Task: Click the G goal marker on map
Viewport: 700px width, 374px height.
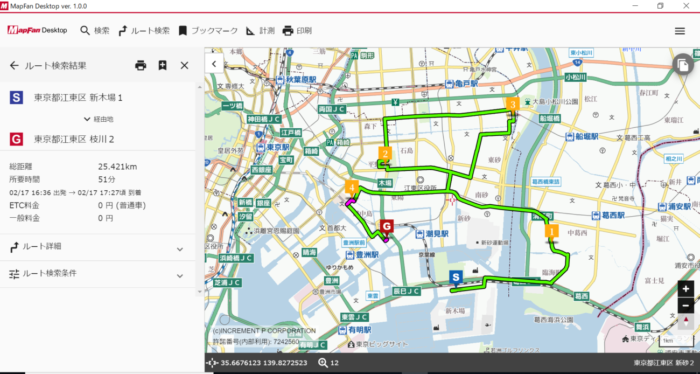Action: tap(387, 226)
